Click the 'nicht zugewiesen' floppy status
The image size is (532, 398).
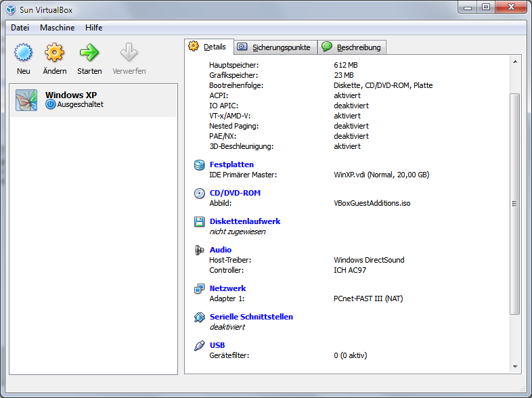coord(238,231)
